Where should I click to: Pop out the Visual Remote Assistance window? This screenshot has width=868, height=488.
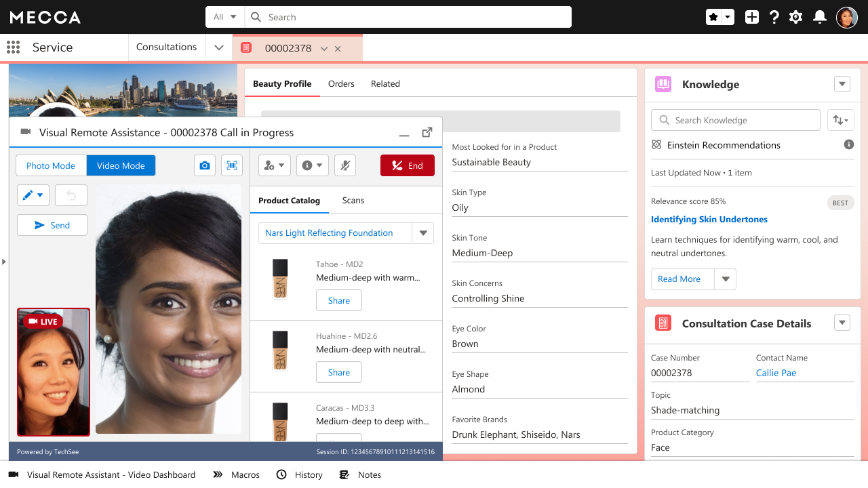pyautogui.click(x=427, y=133)
